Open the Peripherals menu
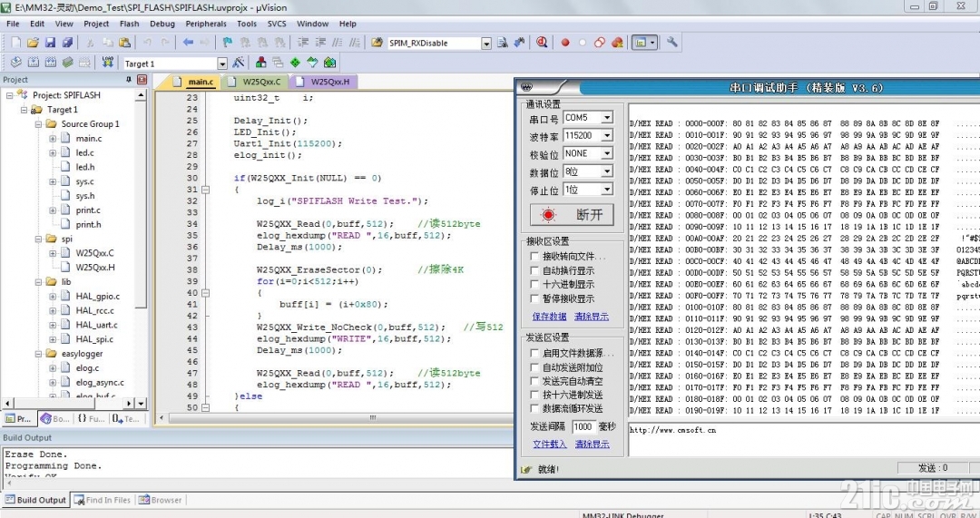980x518 pixels. [206, 24]
